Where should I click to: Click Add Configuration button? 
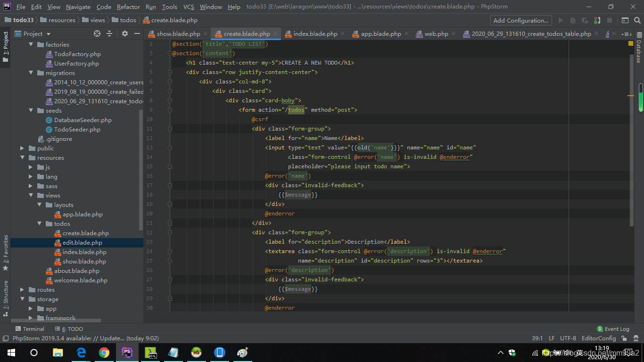(521, 20)
